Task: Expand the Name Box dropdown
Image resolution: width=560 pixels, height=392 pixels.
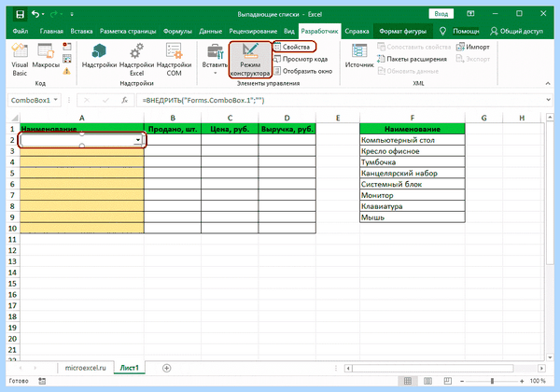Action: coord(56,100)
